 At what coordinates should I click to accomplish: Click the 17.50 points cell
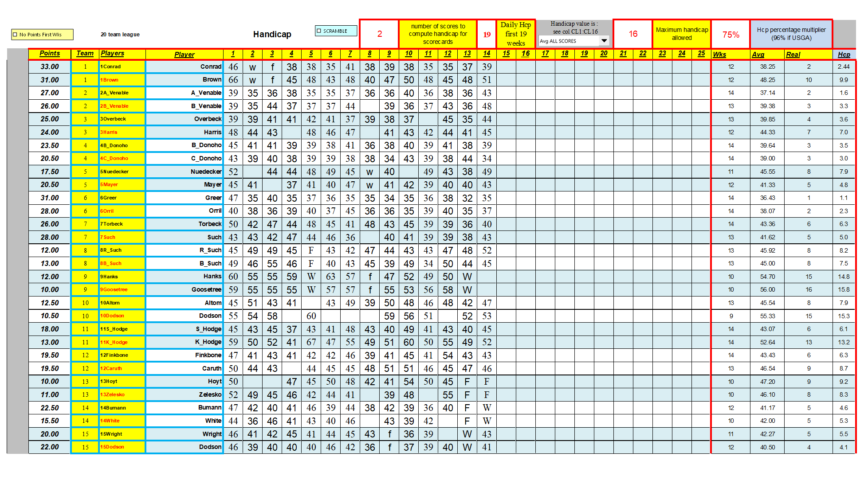pos(50,172)
